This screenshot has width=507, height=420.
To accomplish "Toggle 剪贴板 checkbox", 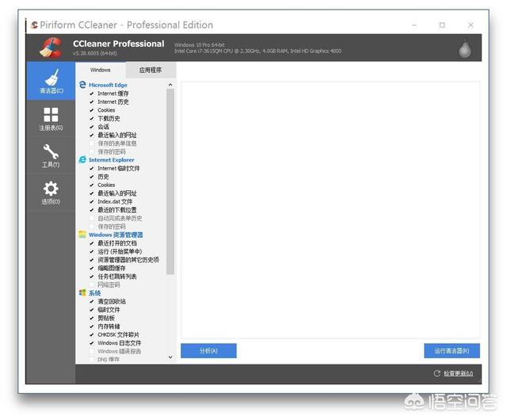I will (x=92, y=318).
